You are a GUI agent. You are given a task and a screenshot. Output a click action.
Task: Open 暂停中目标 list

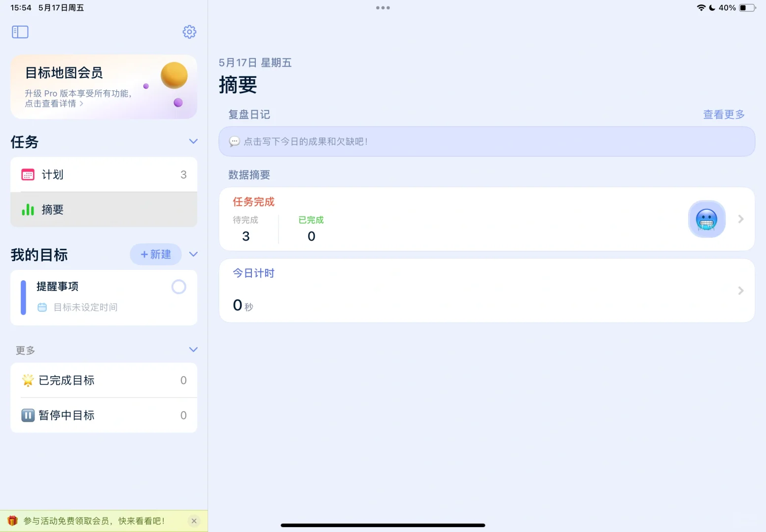[x=104, y=415]
